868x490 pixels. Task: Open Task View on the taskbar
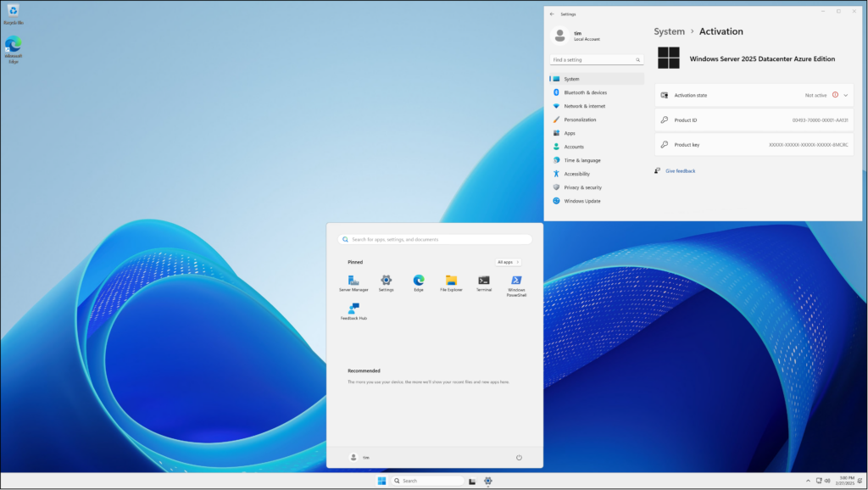472,482
